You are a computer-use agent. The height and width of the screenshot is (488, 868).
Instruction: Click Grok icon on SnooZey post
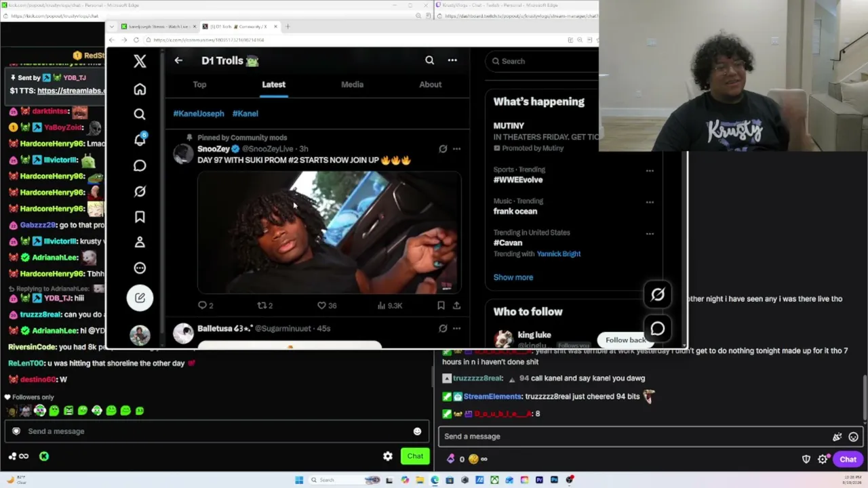443,148
